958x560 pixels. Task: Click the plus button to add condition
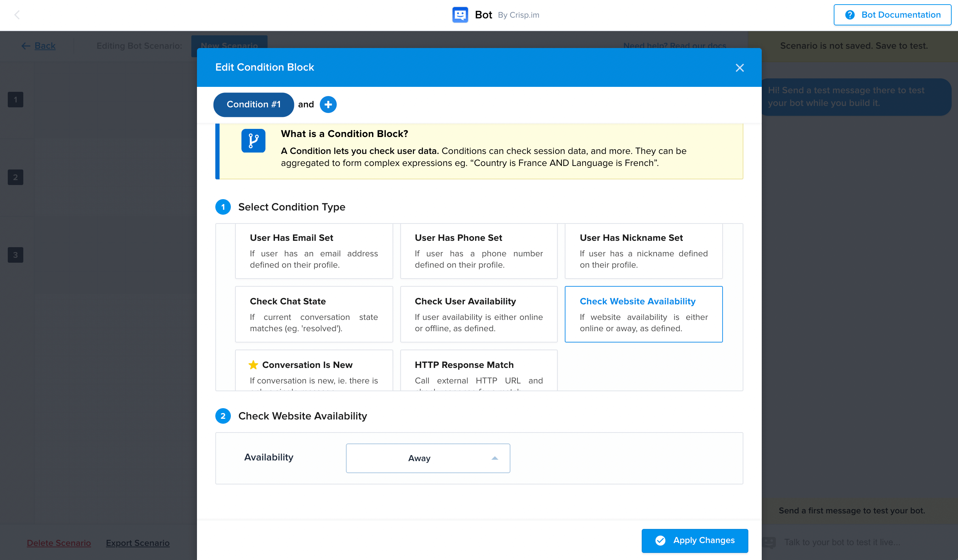[328, 105]
